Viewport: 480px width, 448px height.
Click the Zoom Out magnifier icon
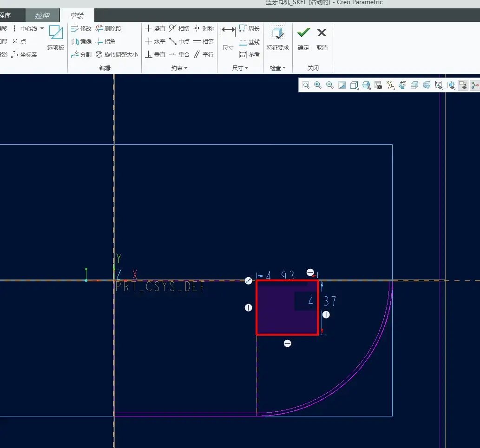(330, 85)
